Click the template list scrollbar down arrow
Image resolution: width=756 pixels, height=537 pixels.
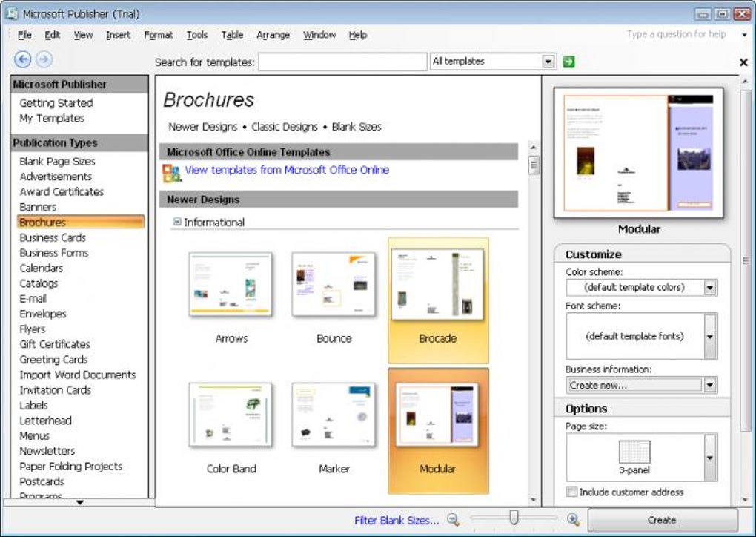click(533, 500)
